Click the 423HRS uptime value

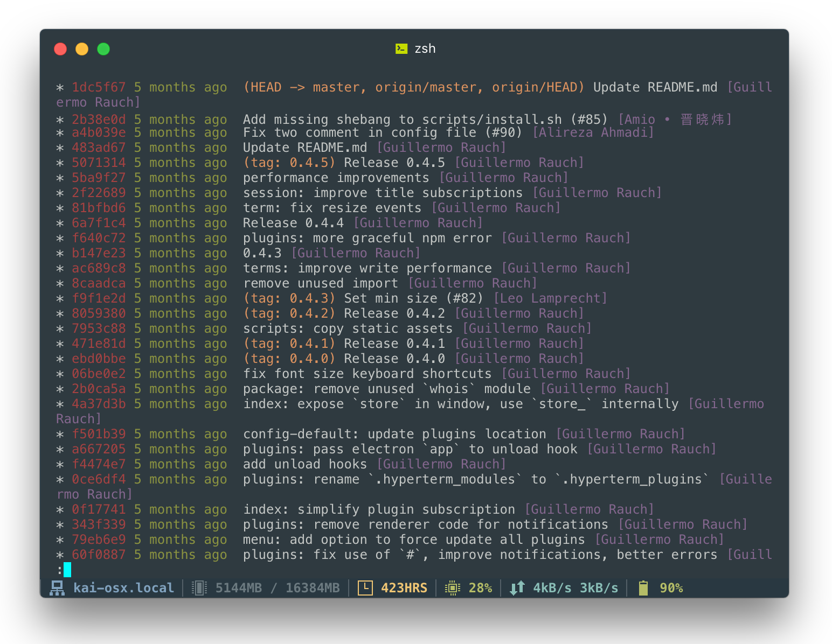tap(404, 588)
